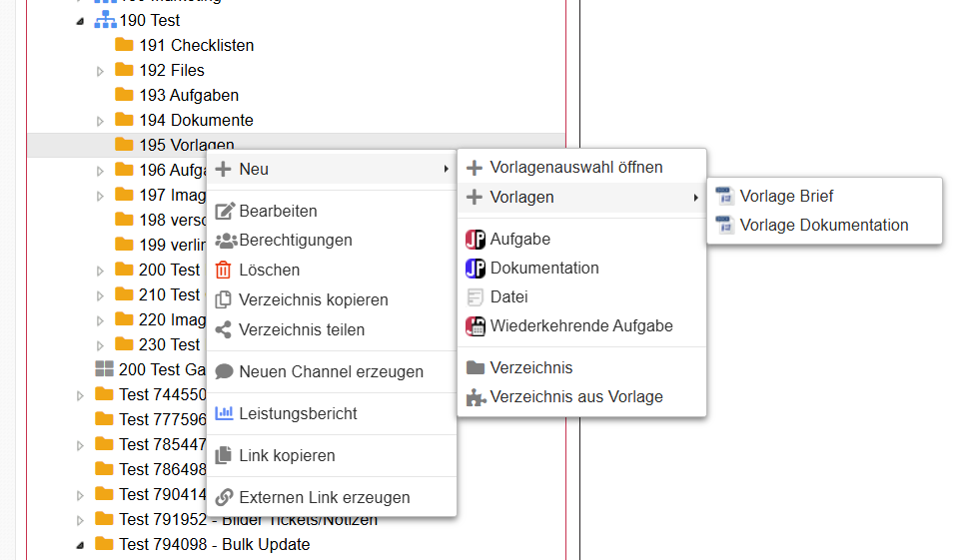976x560 pixels.
Task: Click the Berechtigungen people icon
Action: point(224,241)
